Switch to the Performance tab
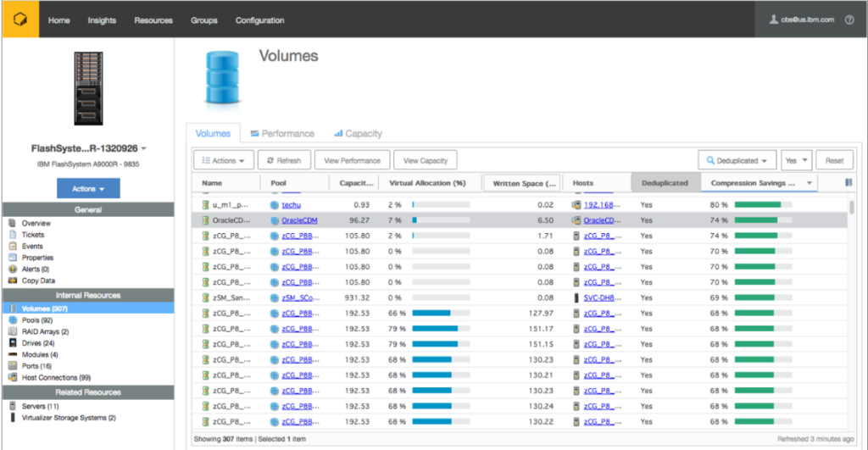Image resolution: width=868 pixels, height=450 pixels. coord(282,133)
